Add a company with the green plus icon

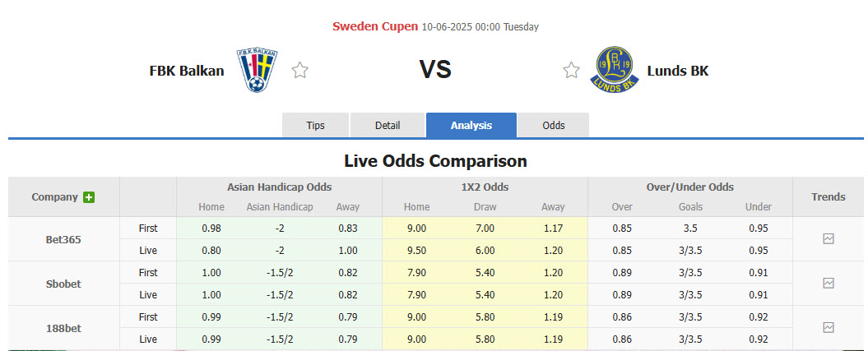point(89,197)
